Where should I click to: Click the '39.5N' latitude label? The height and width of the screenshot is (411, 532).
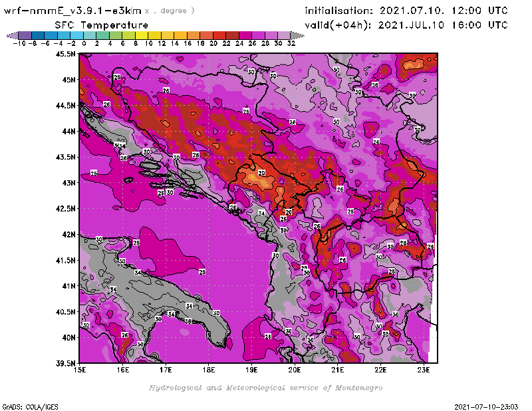pyautogui.click(x=66, y=364)
